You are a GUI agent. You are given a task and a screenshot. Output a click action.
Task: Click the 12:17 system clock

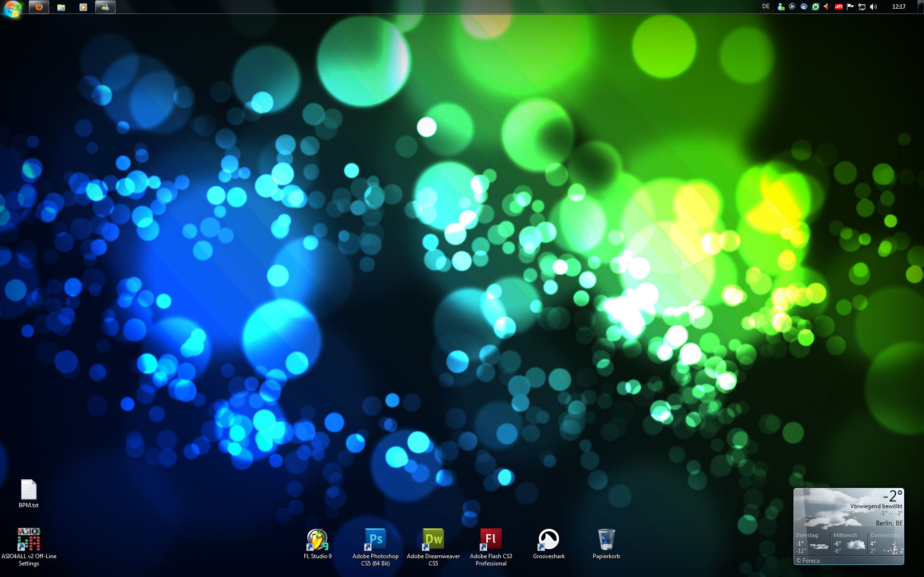point(898,7)
